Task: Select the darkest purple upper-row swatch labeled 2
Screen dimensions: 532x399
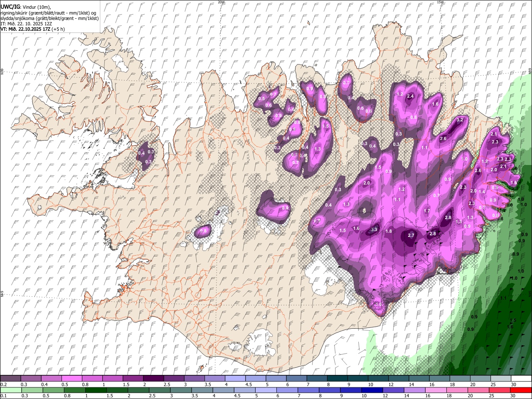Action: (x=153, y=379)
